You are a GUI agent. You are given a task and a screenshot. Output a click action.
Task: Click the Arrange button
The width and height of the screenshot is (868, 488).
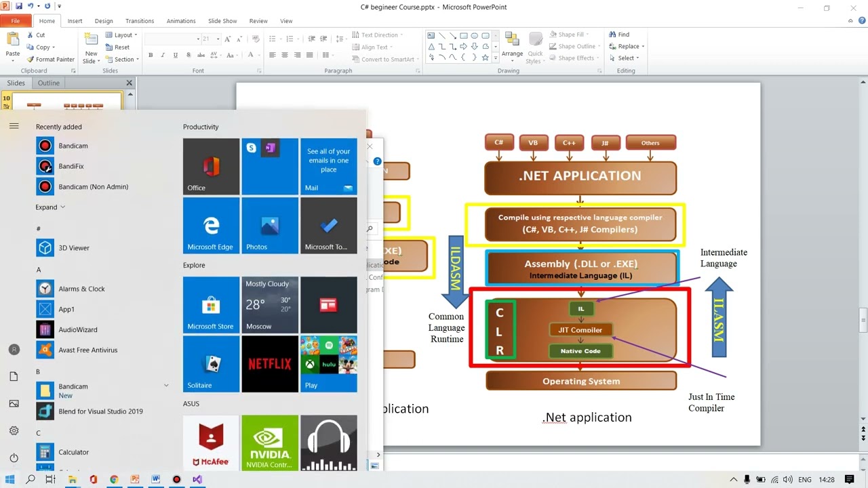(x=512, y=47)
